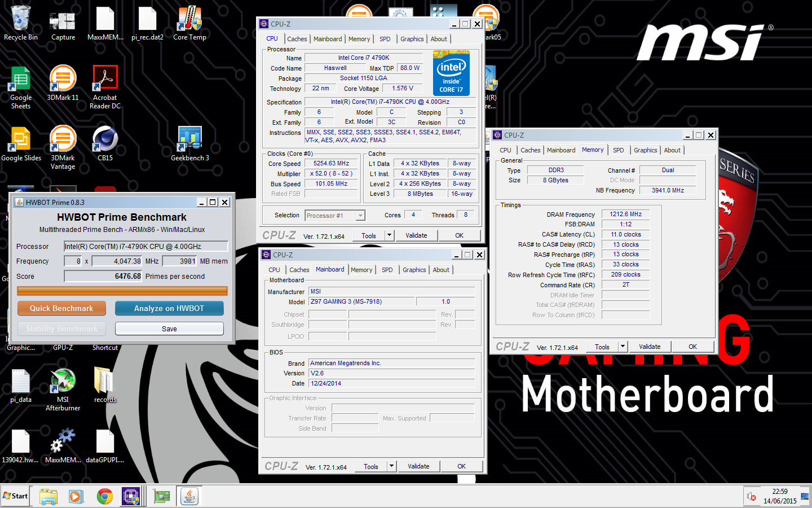Run Quick Benchmark in HWBOT Prime
The width and height of the screenshot is (812, 508).
[x=61, y=308]
